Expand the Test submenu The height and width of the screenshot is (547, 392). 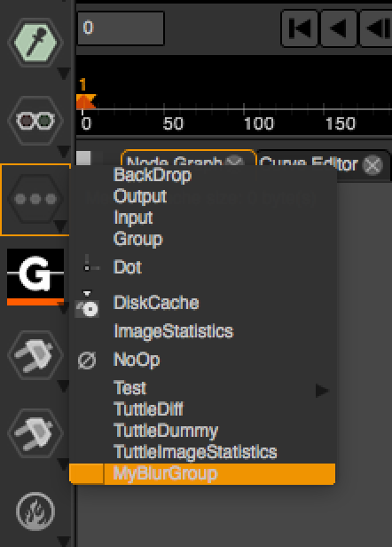click(202, 388)
